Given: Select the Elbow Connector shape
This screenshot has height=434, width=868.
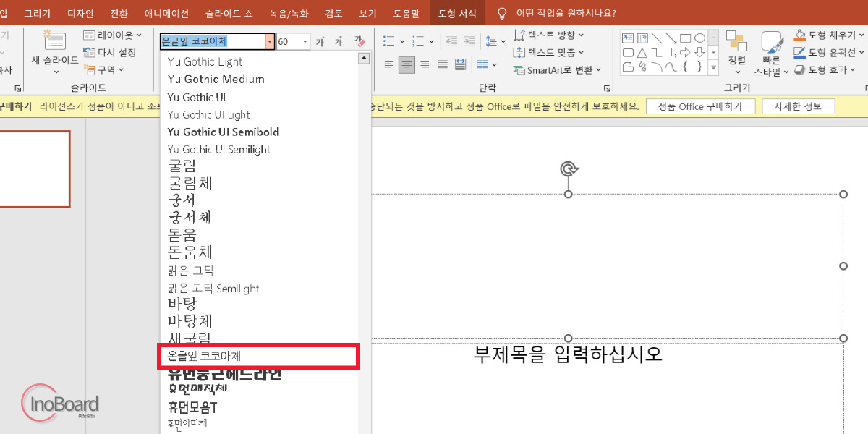Looking at the screenshot, I should coord(657,53).
